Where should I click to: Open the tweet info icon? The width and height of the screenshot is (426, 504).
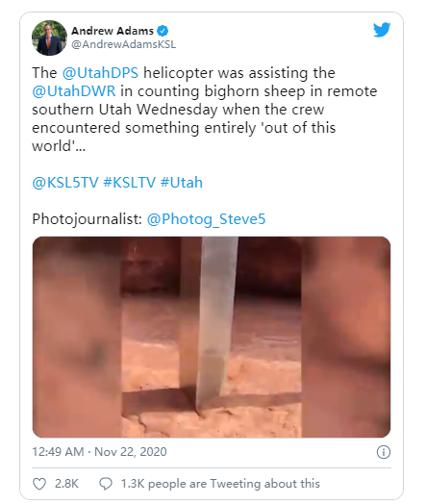click(384, 452)
